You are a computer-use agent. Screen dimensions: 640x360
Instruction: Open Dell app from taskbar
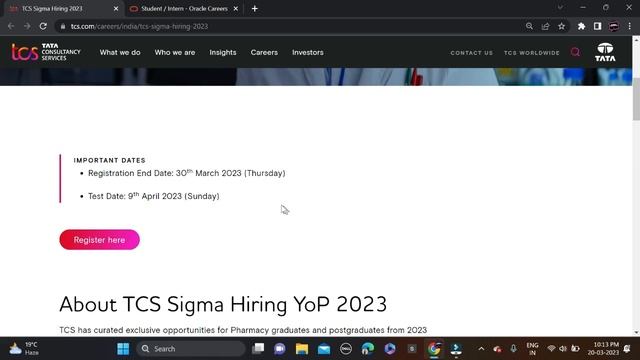[346, 349]
